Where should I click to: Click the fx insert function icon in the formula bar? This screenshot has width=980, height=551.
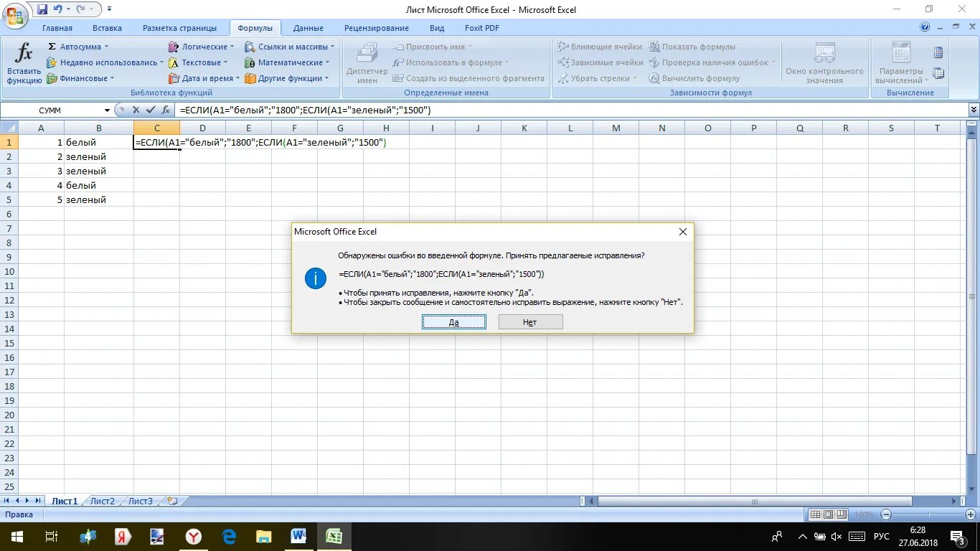[166, 110]
